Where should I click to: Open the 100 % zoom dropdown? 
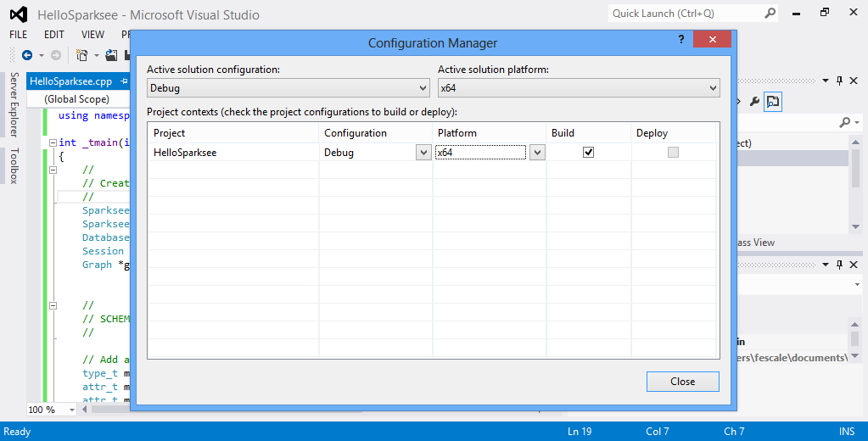[71, 410]
